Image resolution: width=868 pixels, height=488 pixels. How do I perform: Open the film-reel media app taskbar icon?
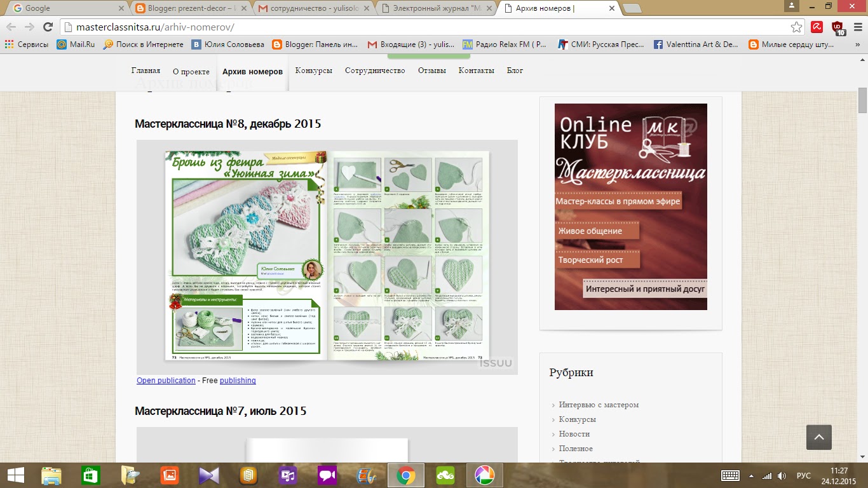(367, 475)
